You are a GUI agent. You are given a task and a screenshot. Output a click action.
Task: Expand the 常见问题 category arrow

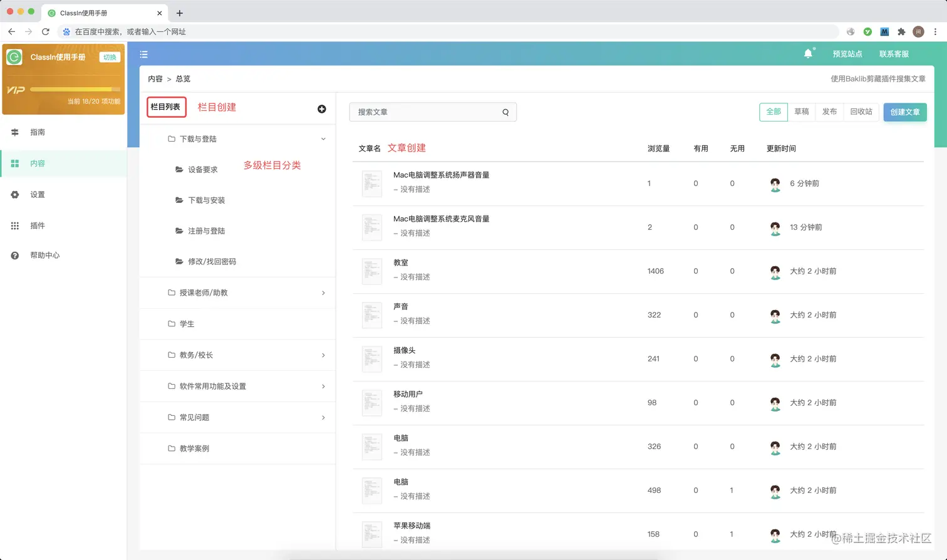click(x=323, y=418)
